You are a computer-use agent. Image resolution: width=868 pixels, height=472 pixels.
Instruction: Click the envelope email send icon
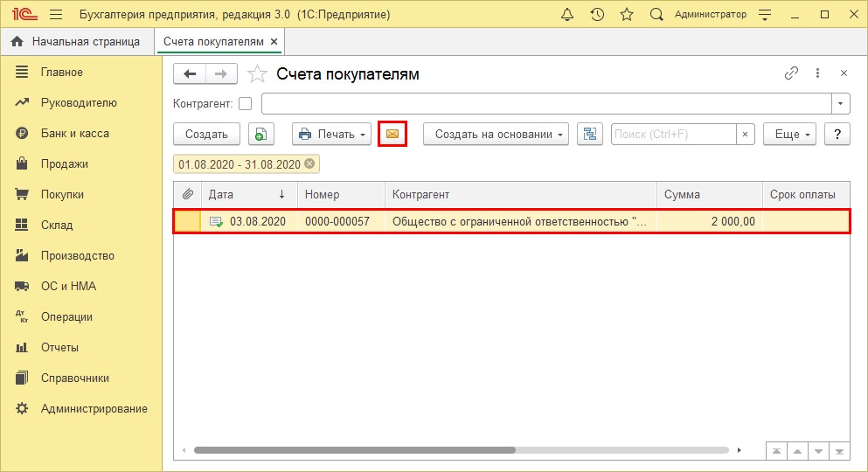point(392,134)
